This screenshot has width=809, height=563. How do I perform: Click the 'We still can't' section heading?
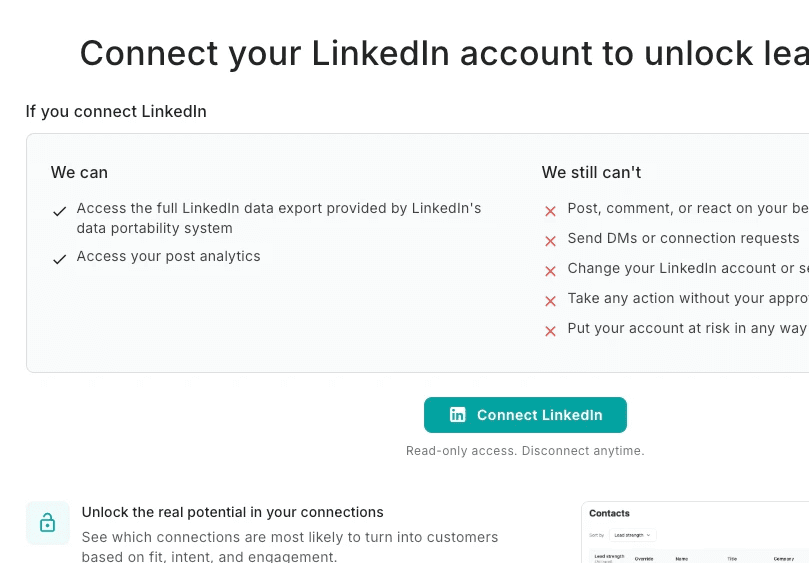coord(591,173)
